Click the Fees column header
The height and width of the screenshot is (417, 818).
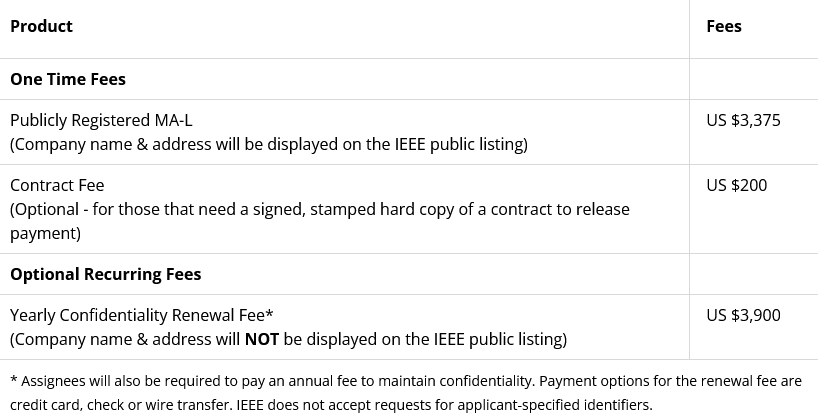click(x=723, y=26)
